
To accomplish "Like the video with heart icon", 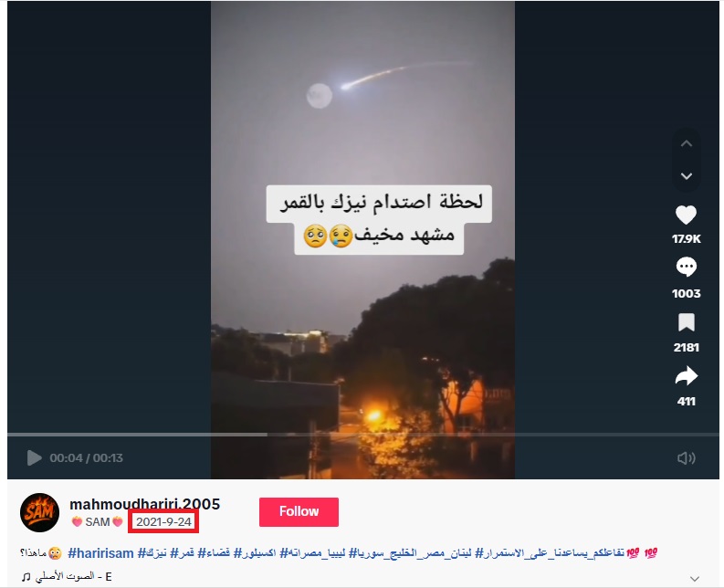I will coord(686,215).
